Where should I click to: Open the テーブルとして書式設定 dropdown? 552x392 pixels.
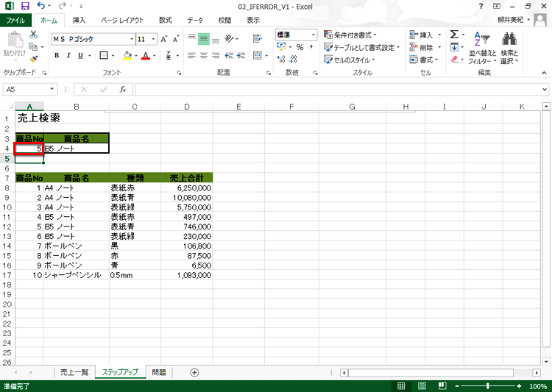click(x=362, y=47)
